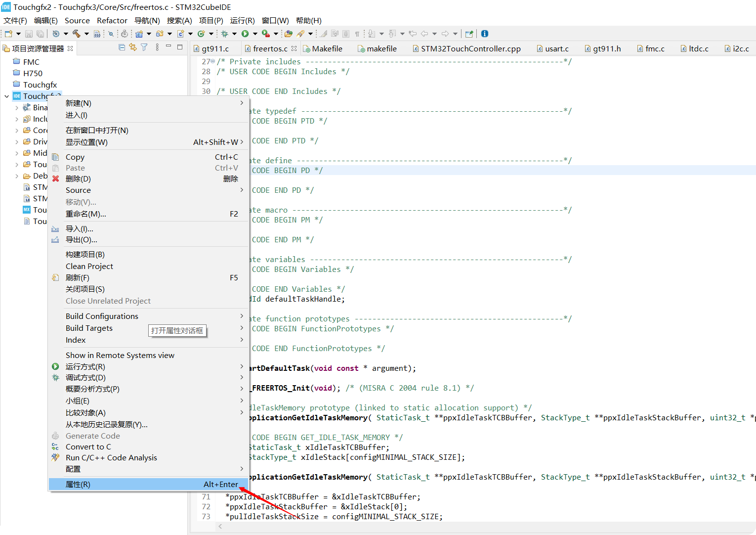This screenshot has height=535, width=756.
Task: Select Clean Project from the context menu
Action: click(89, 266)
